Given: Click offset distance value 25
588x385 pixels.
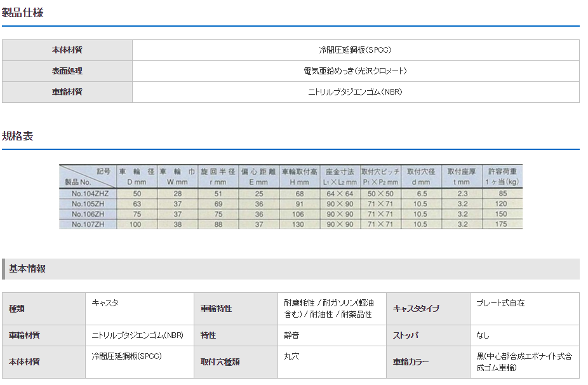Looking at the screenshot, I should (x=259, y=194).
